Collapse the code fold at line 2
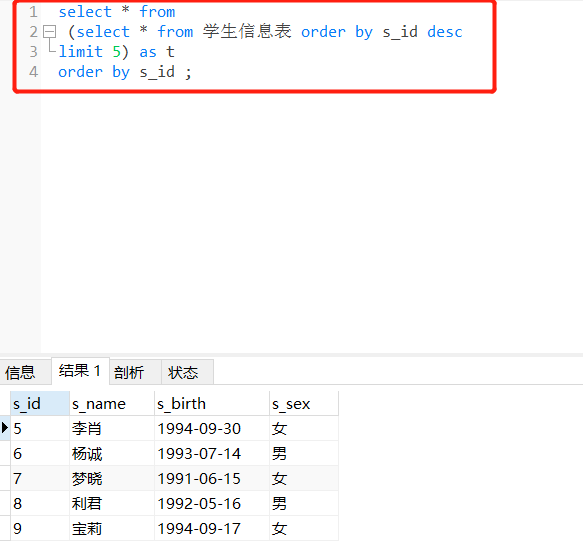Screen dimensions: 583x549 (49, 32)
